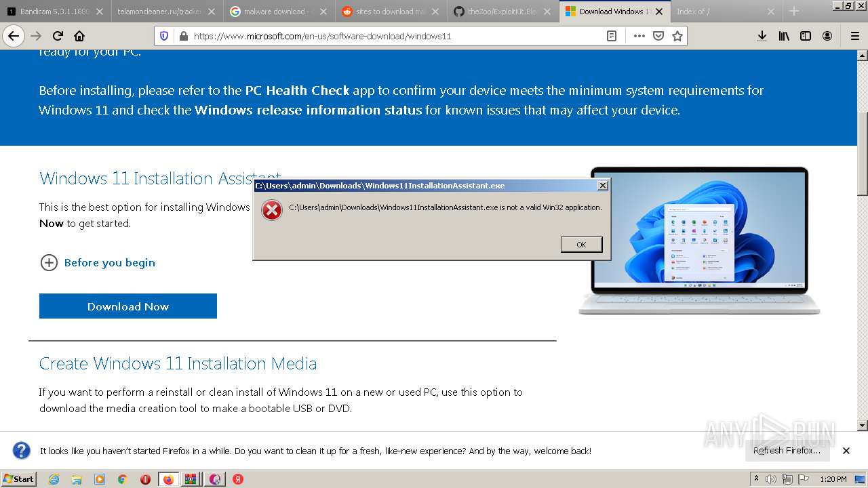The image size is (868, 488).
Task: Dismiss the Firefox refresh notification bar
Action: coord(846,451)
